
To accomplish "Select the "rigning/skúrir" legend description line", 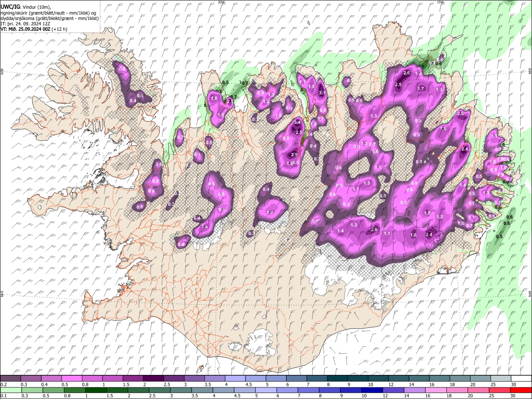I will pyautogui.click(x=49, y=13).
